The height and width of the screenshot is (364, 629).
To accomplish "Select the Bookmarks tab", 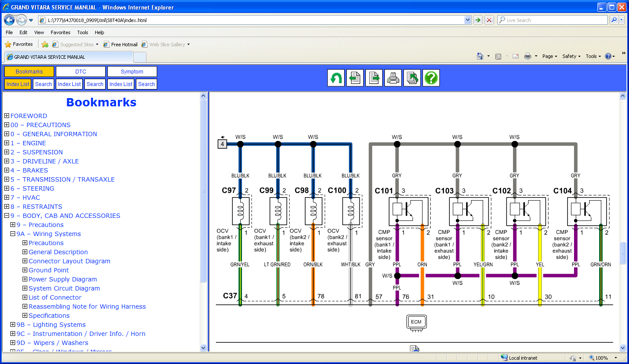I will [x=29, y=72].
